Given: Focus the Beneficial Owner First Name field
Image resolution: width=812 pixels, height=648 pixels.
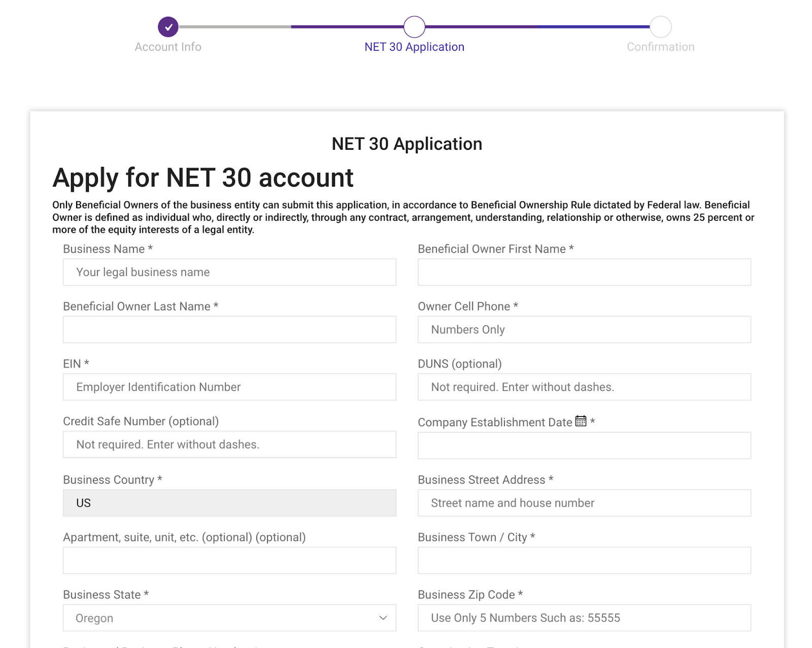Looking at the screenshot, I should [x=584, y=272].
